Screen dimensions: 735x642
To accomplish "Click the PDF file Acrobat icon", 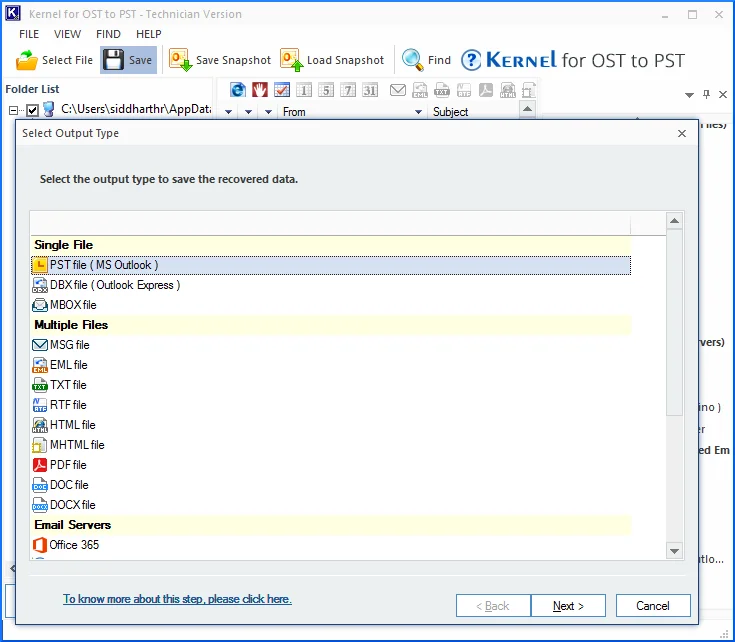I will coord(40,465).
